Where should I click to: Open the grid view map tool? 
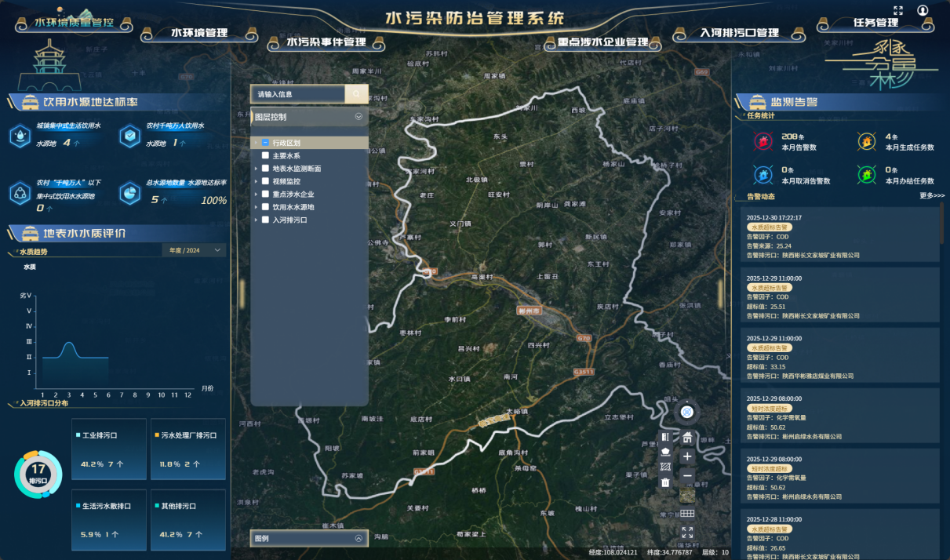point(687,511)
